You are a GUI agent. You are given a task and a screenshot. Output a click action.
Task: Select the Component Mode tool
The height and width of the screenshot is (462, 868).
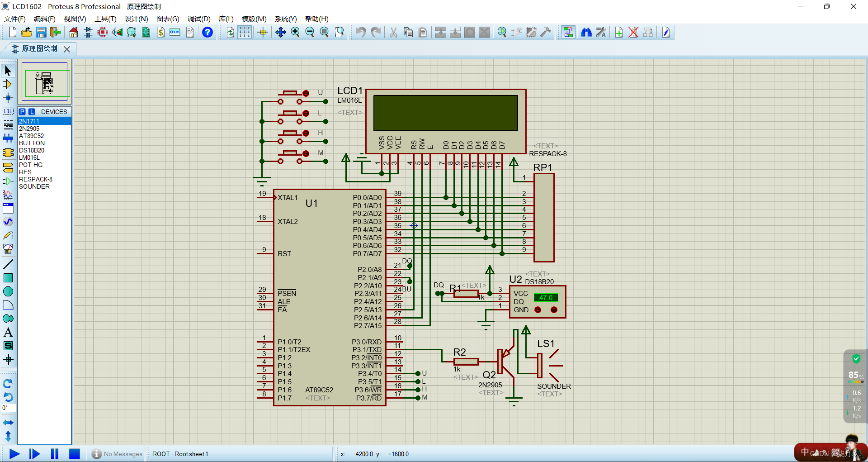pos(8,84)
